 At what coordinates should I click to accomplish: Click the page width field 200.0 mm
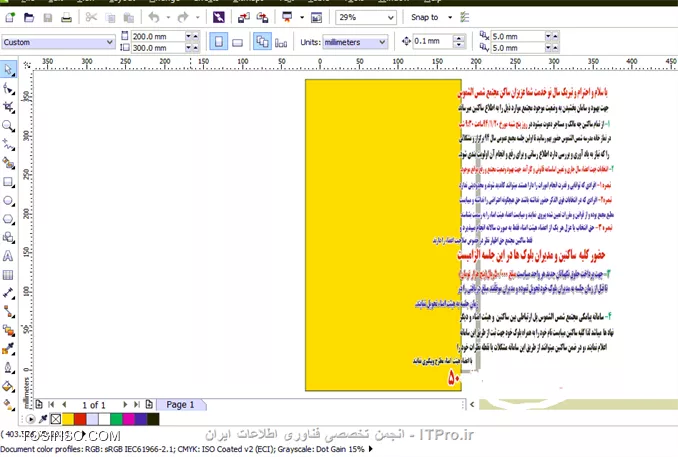pos(158,36)
